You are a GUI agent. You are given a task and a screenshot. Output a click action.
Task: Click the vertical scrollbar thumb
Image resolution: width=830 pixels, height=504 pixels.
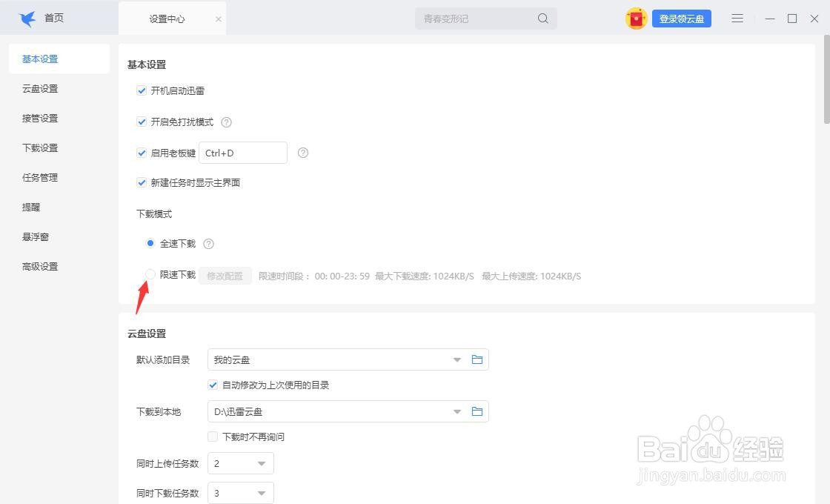[826, 79]
